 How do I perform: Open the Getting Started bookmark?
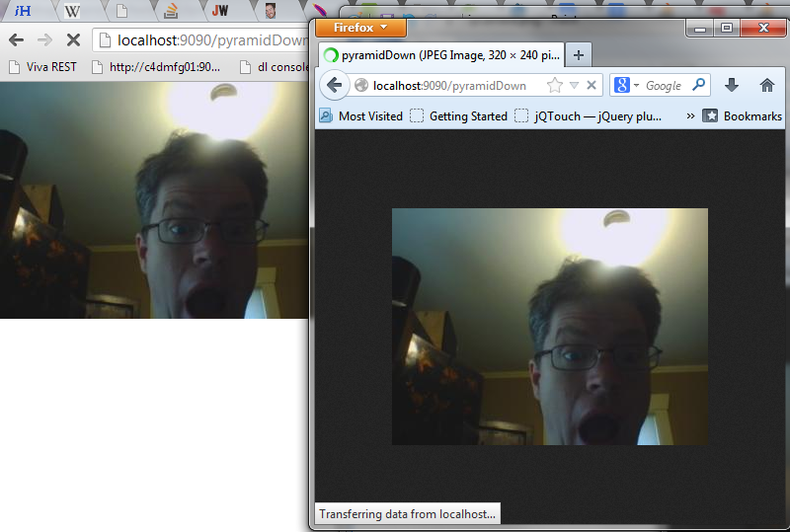[x=459, y=115]
